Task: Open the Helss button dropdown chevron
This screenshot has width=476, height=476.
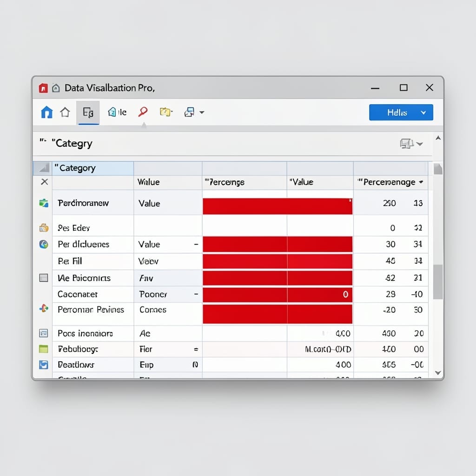Action: [x=423, y=112]
